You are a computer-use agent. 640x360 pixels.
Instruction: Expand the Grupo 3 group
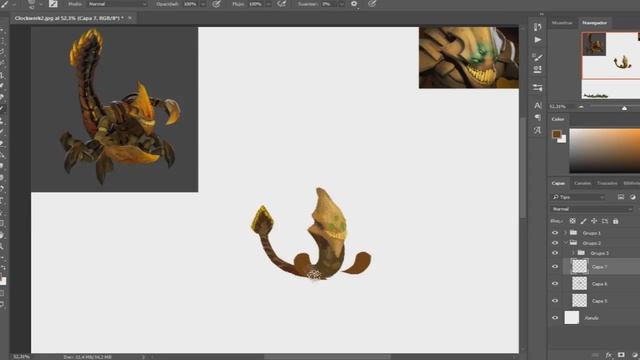pos(573,253)
